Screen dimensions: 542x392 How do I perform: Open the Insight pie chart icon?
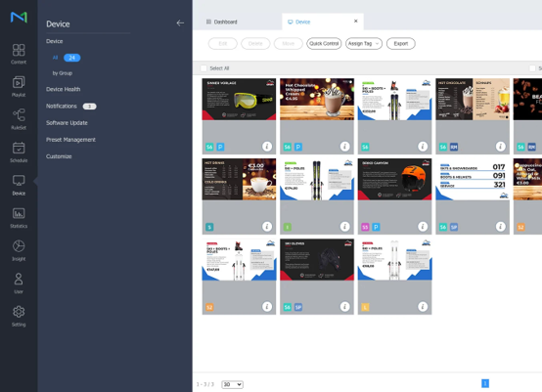[x=19, y=250]
